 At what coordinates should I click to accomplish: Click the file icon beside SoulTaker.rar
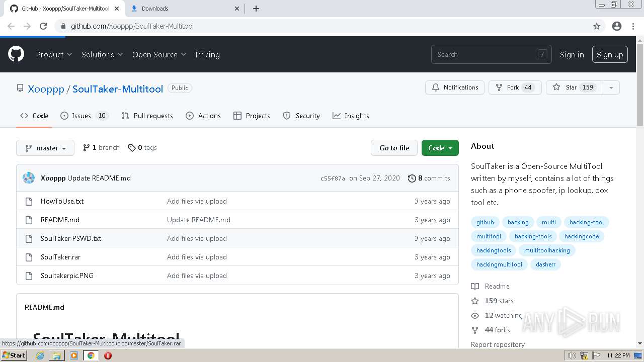pos(29,257)
